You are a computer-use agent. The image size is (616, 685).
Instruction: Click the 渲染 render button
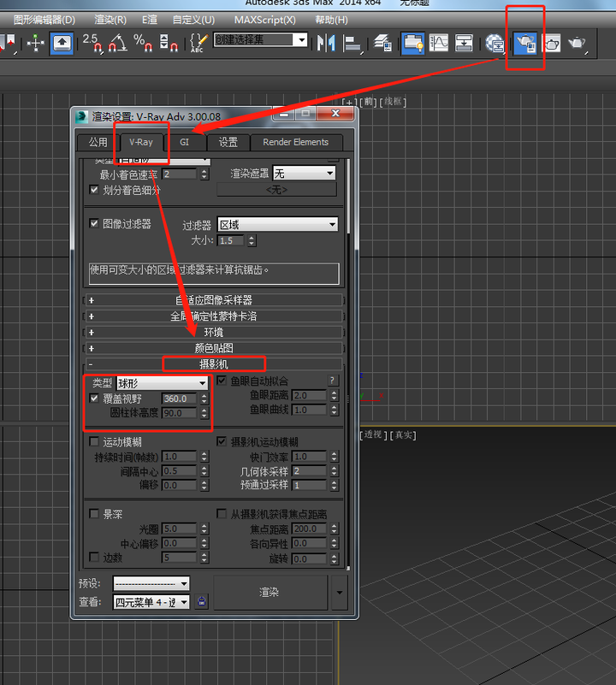click(x=269, y=592)
